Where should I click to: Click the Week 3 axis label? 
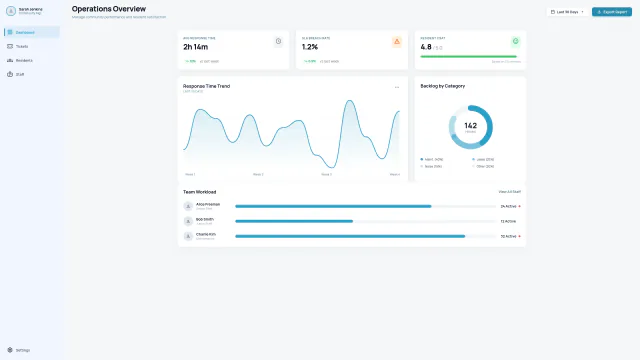pyautogui.click(x=327, y=174)
